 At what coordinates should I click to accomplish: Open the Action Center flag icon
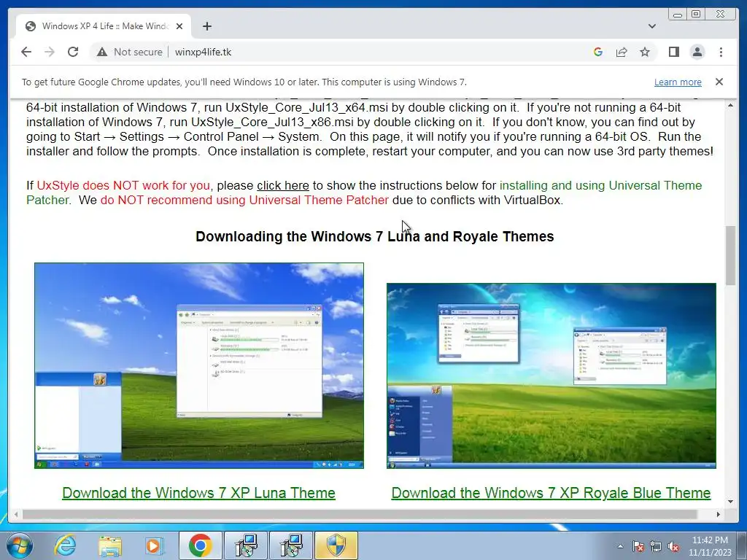(x=638, y=546)
